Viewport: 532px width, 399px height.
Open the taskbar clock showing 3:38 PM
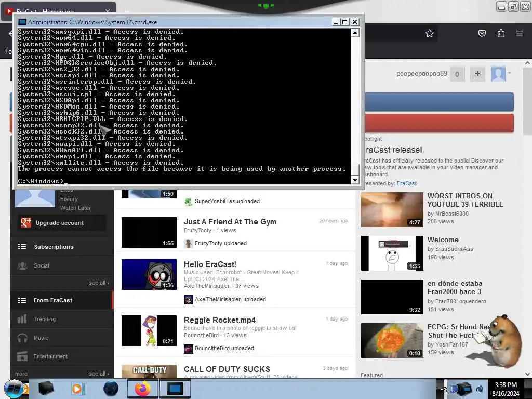coord(506,389)
